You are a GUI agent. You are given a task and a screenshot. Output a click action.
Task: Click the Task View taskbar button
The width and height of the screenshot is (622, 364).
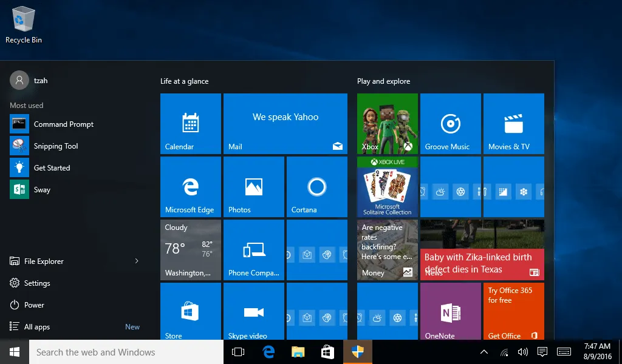click(238, 352)
